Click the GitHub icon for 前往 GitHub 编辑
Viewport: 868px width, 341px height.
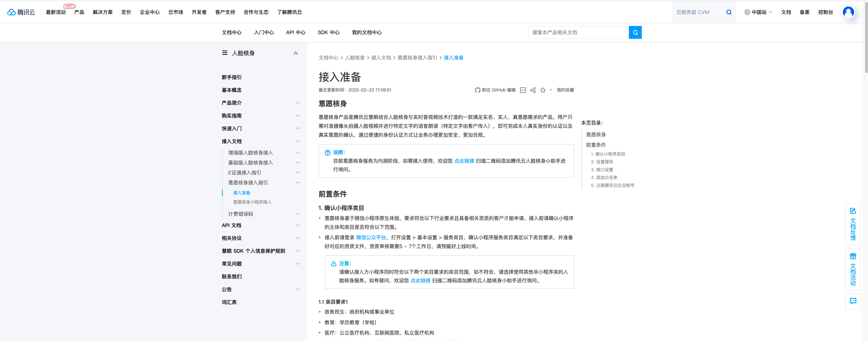(x=477, y=90)
